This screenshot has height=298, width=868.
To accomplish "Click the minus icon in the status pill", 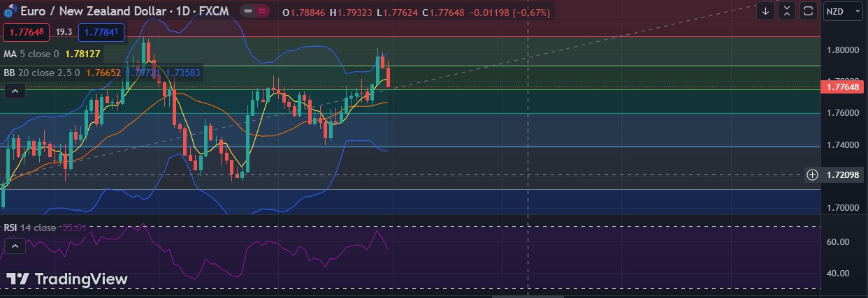I will 248,12.
